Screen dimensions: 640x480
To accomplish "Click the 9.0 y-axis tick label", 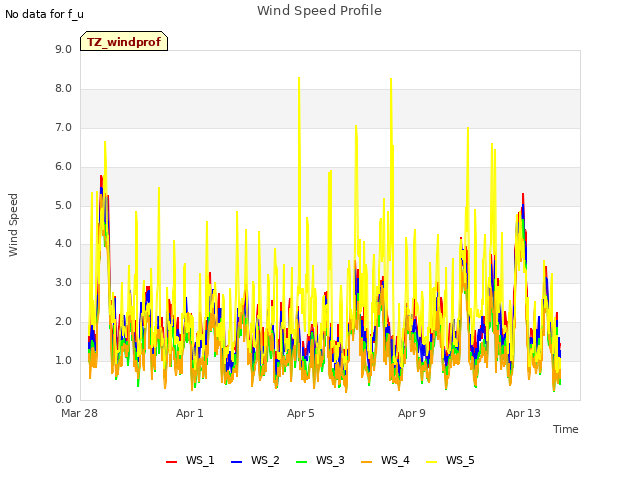I will 64,49.
